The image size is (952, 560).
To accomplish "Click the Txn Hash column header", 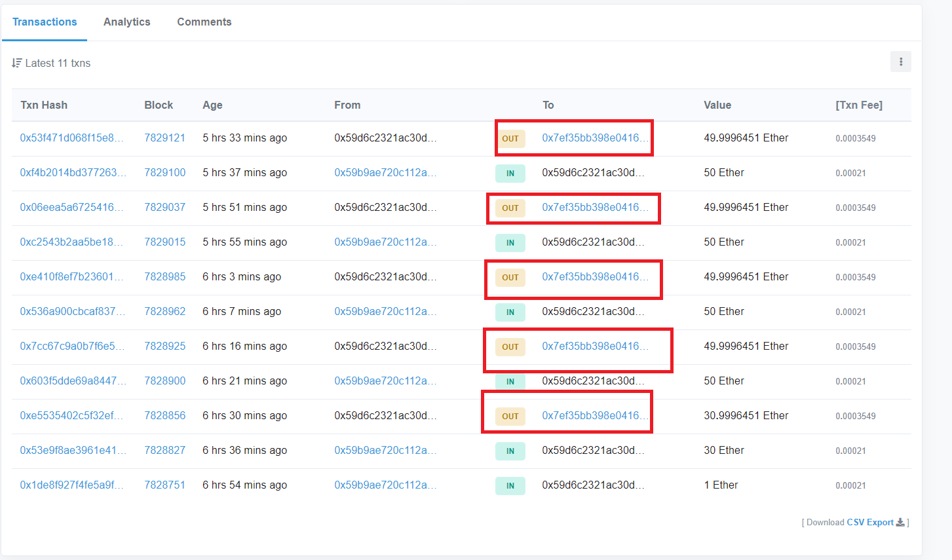I will click(x=44, y=105).
